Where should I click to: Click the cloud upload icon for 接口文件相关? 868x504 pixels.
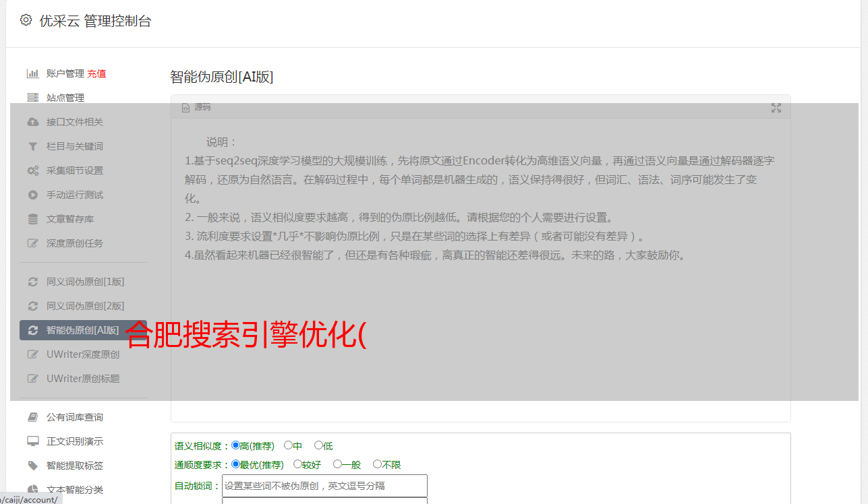32,122
